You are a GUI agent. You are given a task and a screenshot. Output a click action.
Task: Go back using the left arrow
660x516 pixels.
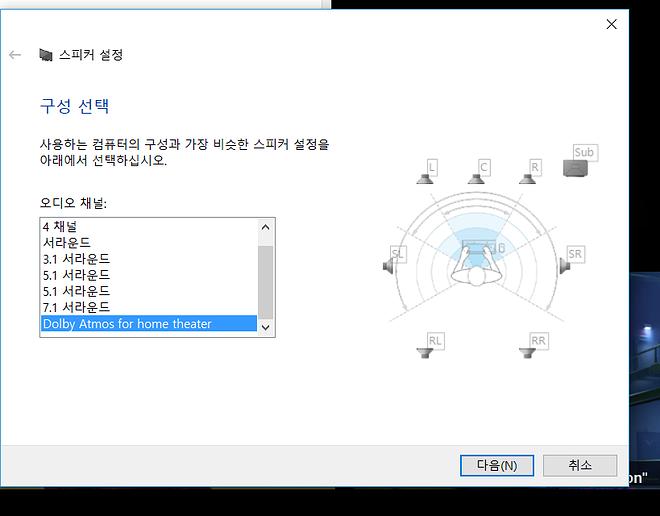pyautogui.click(x=15, y=55)
